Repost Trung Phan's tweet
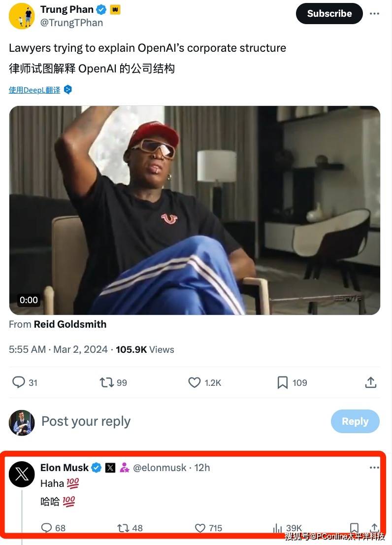Viewport: 392px width, 545px height. (x=107, y=382)
